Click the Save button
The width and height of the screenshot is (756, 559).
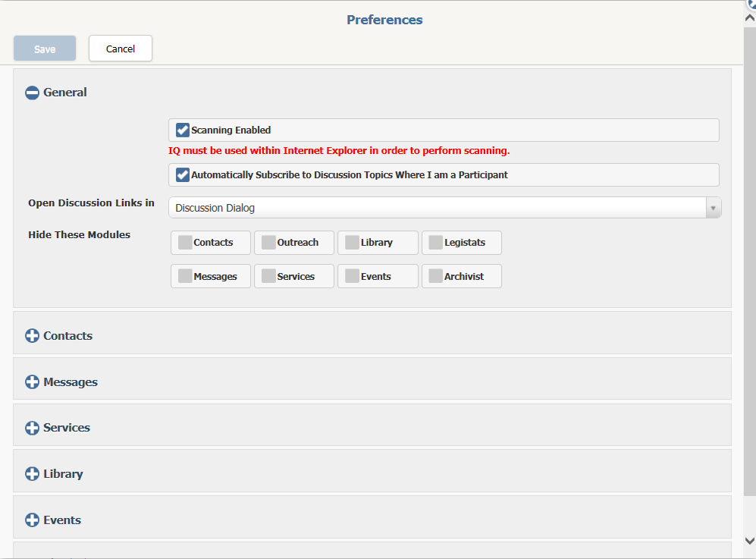[45, 49]
